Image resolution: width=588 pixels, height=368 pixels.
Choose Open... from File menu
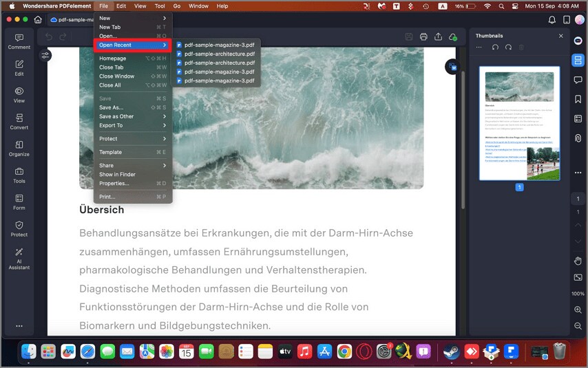click(133, 36)
